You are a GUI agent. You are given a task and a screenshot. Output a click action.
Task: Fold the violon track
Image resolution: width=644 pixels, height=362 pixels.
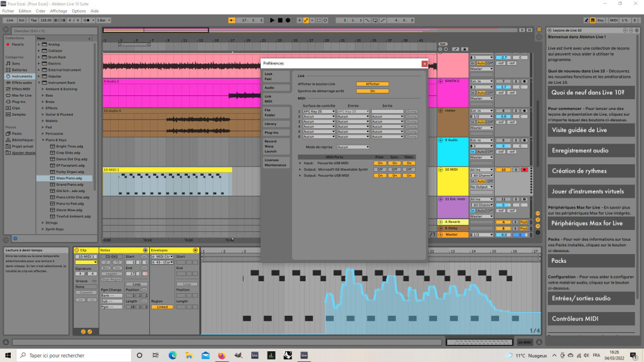tap(441, 111)
